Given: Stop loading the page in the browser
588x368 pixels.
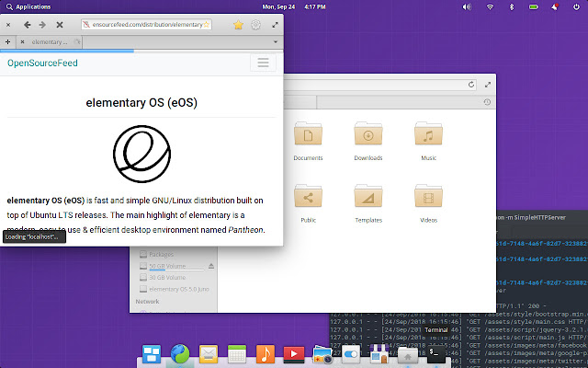Looking at the screenshot, I should [x=59, y=25].
